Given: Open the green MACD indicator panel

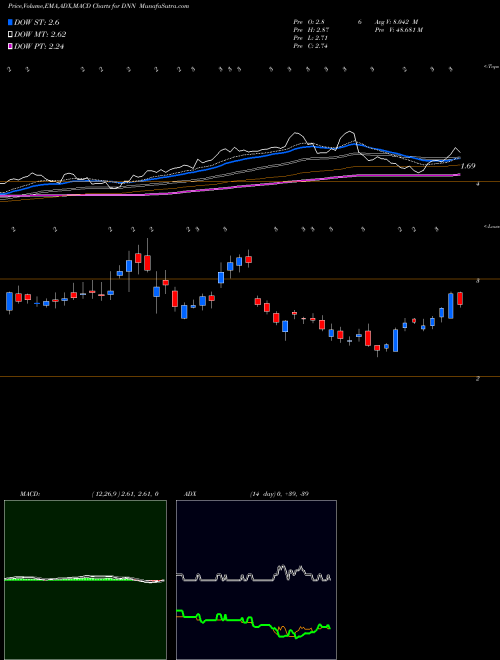Looking at the screenshot, I should (x=85, y=580).
